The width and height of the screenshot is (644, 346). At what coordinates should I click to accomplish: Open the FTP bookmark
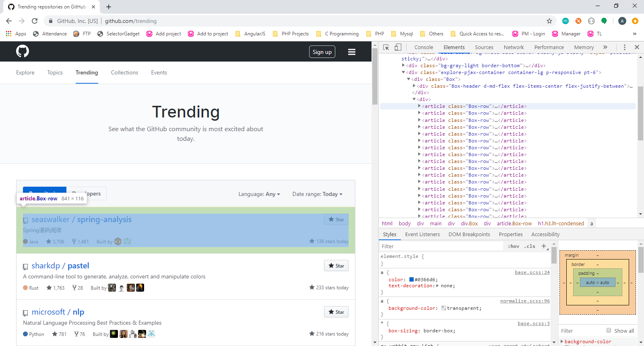(82, 34)
